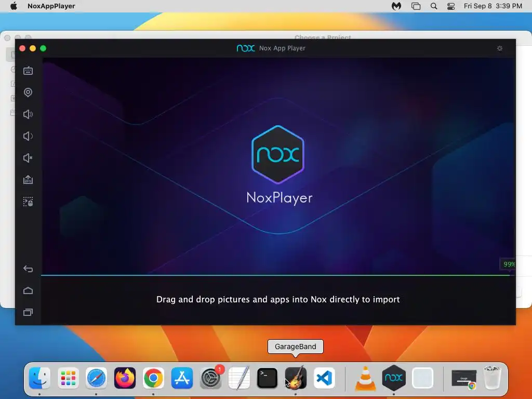This screenshot has width=532, height=399.
Task: Open Nox settings gear in title bar
Action: click(x=500, y=48)
